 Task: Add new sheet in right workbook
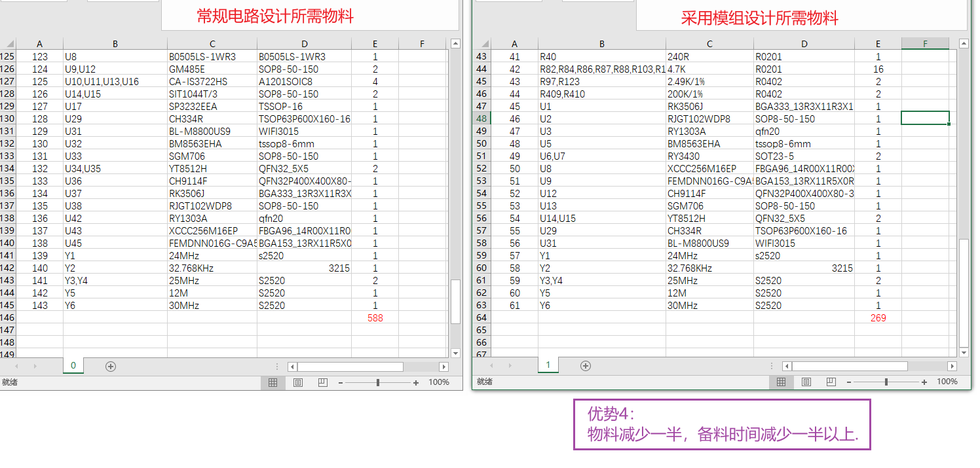586,366
